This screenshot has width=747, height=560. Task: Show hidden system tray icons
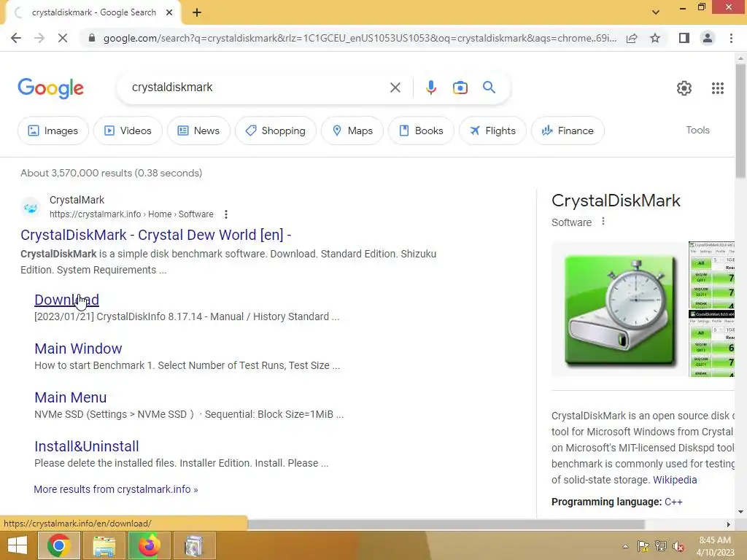(625, 546)
